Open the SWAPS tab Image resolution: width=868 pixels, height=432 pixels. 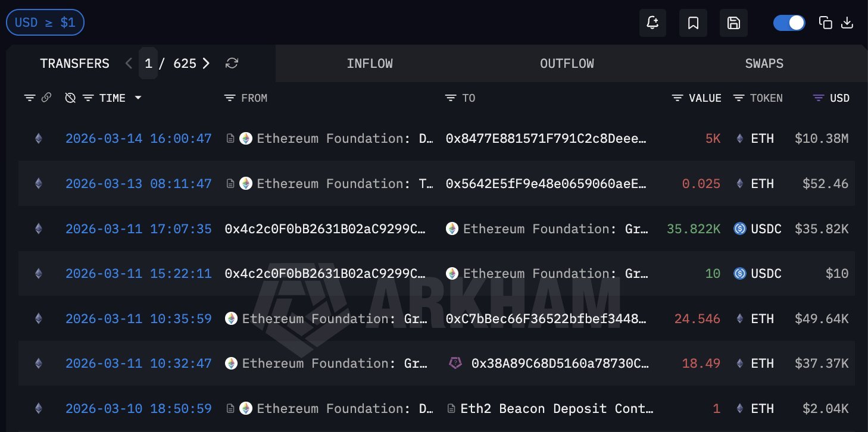pyautogui.click(x=764, y=63)
